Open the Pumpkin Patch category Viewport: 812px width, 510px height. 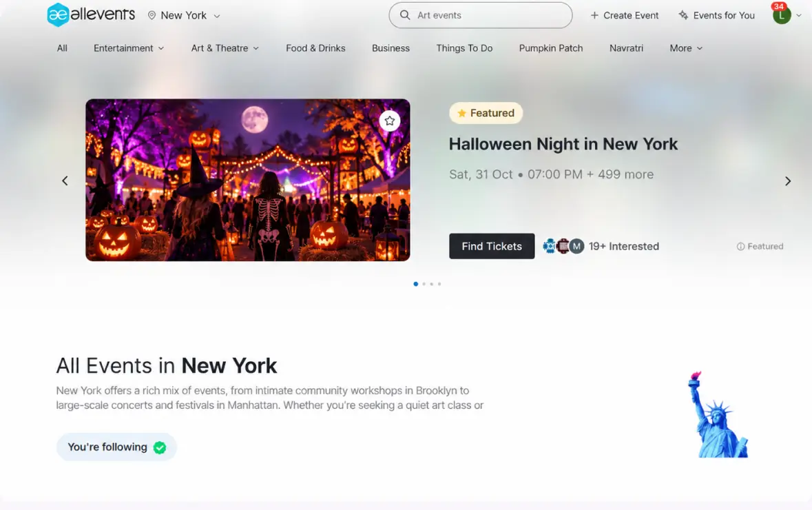pos(551,48)
